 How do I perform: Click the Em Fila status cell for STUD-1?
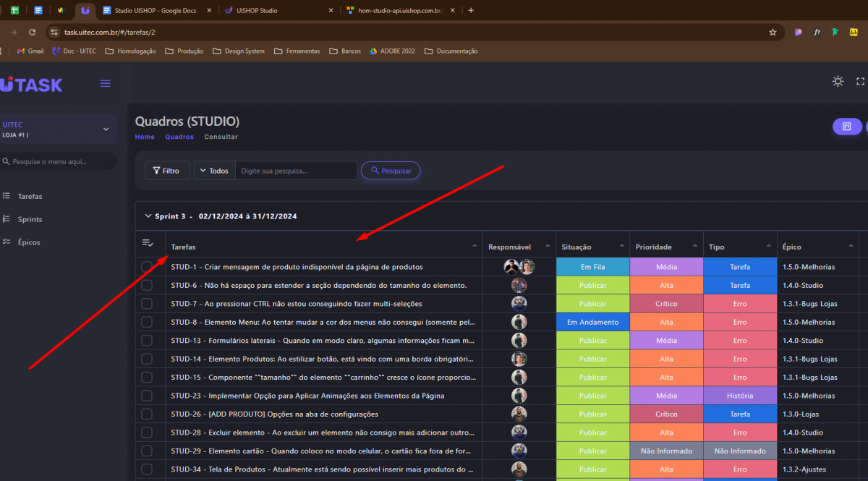[x=592, y=267]
